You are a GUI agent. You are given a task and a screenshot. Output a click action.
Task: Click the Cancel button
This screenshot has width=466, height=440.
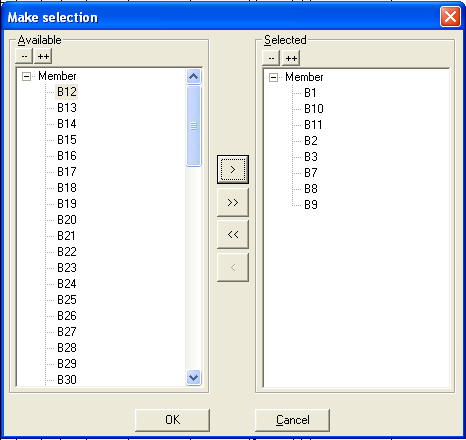(x=292, y=420)
